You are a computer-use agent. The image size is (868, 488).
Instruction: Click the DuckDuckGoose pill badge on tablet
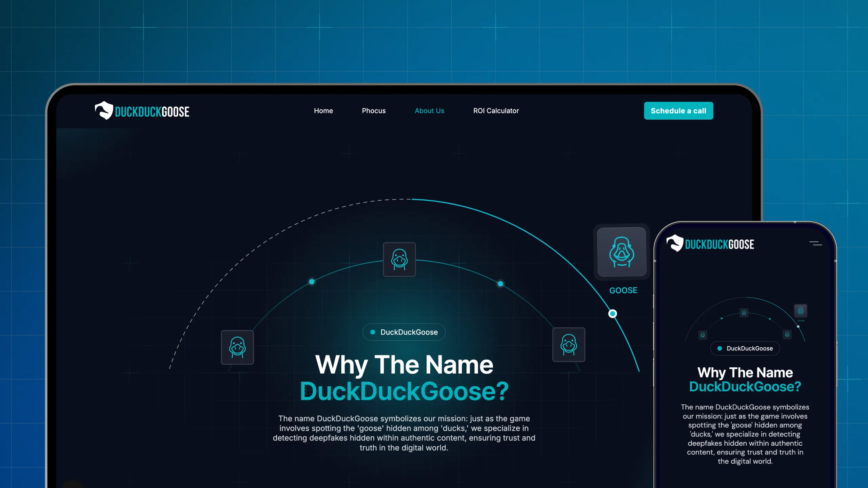pyautogui.click(x=404, y=332)
